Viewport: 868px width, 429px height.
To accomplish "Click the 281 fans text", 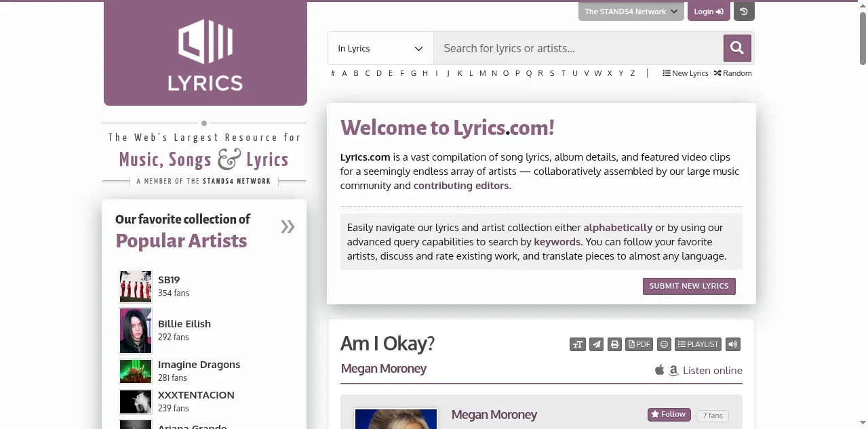I will [x=172, y=378].
